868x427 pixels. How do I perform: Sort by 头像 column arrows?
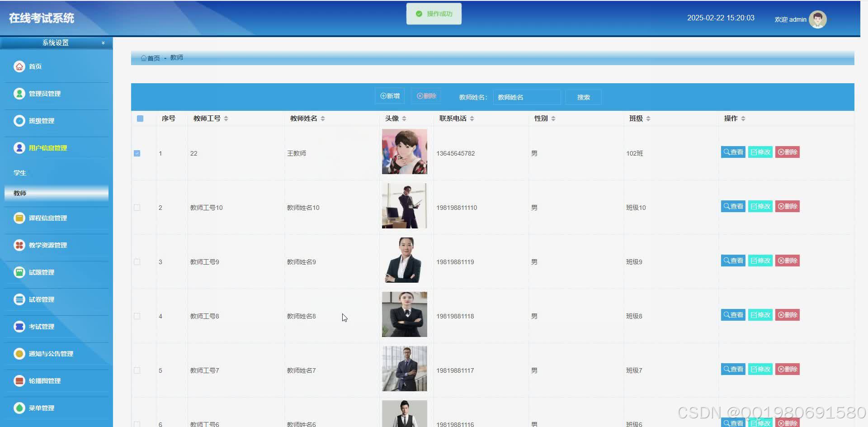pos(404,119)
